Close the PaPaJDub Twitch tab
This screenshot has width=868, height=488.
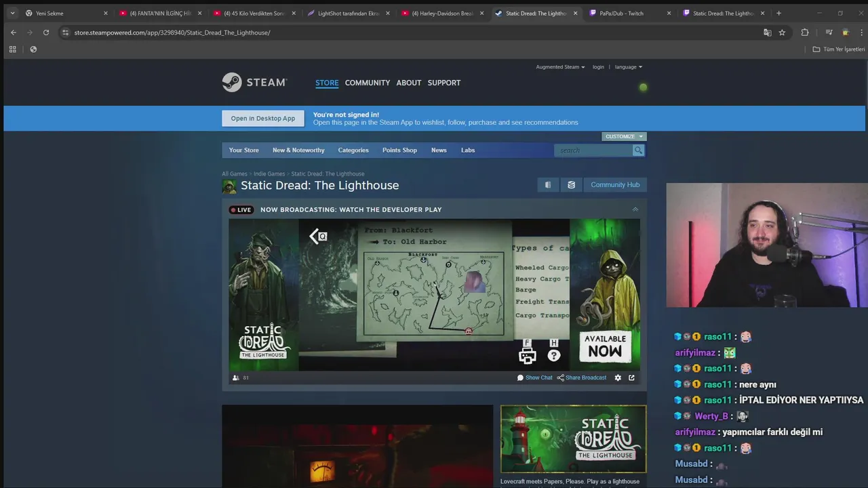click(669, 13)
